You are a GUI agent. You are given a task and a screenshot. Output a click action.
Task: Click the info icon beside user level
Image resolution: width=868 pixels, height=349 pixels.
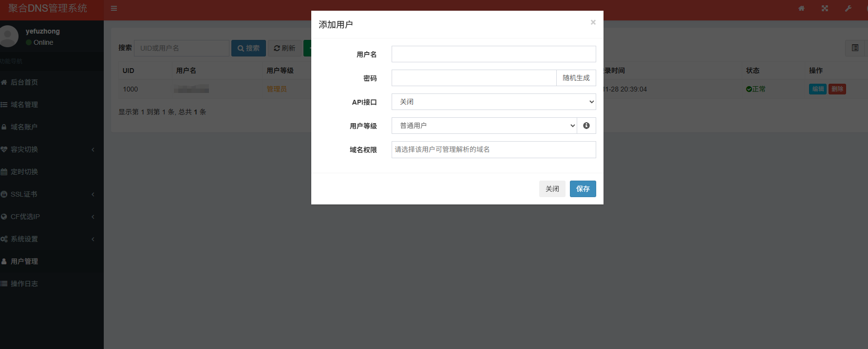pos(586,126)
